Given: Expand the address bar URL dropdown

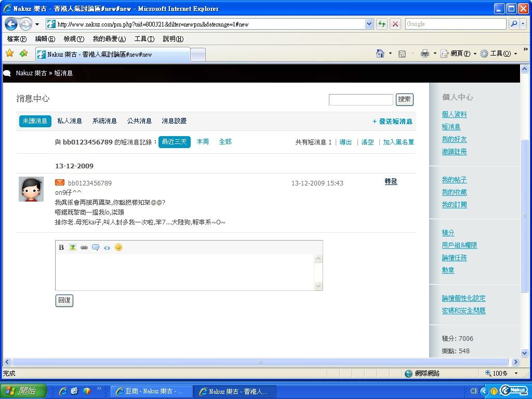Looking at the screenshot, I should 369,24.
